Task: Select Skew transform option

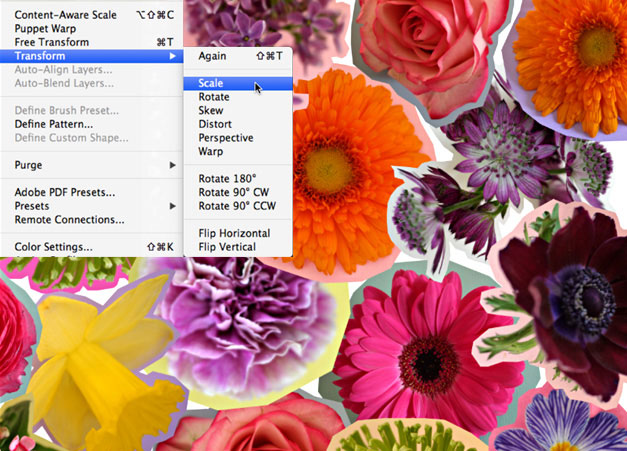Action: 238,110
